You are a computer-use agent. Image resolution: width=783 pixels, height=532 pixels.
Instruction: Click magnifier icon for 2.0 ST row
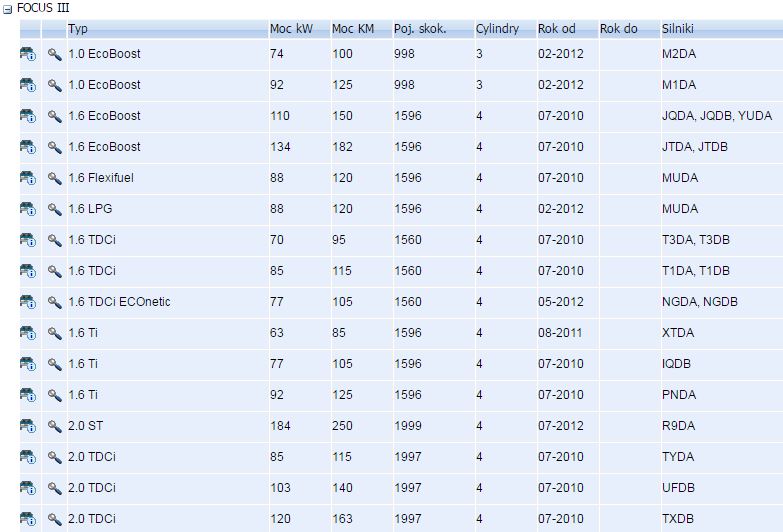click(54, 426)
